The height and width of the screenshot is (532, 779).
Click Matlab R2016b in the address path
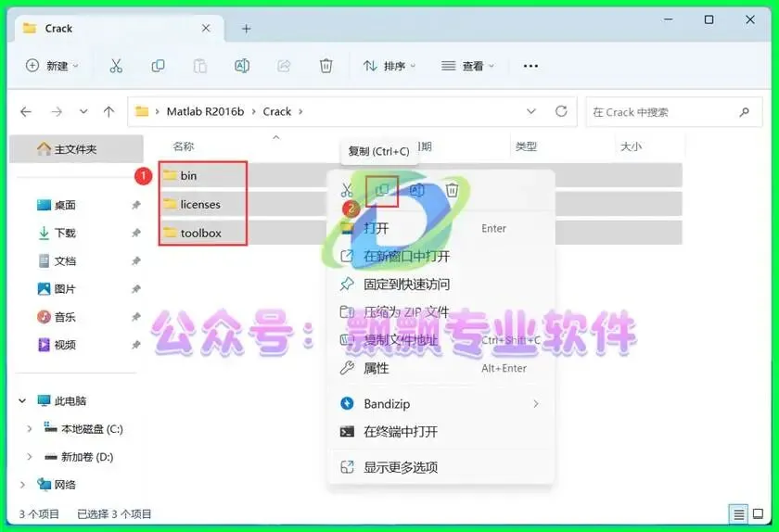pos(205,112)
